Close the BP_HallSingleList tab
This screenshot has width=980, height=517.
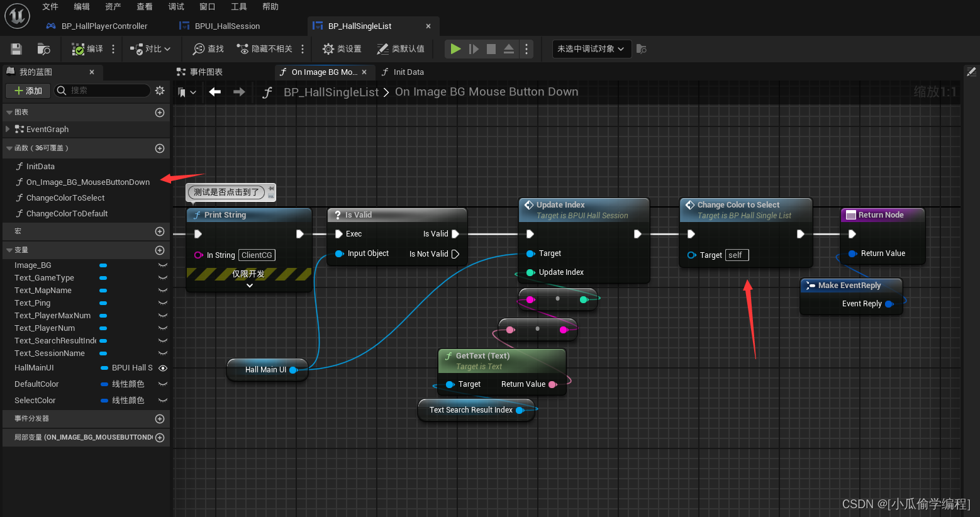click(x=428, y=26)
